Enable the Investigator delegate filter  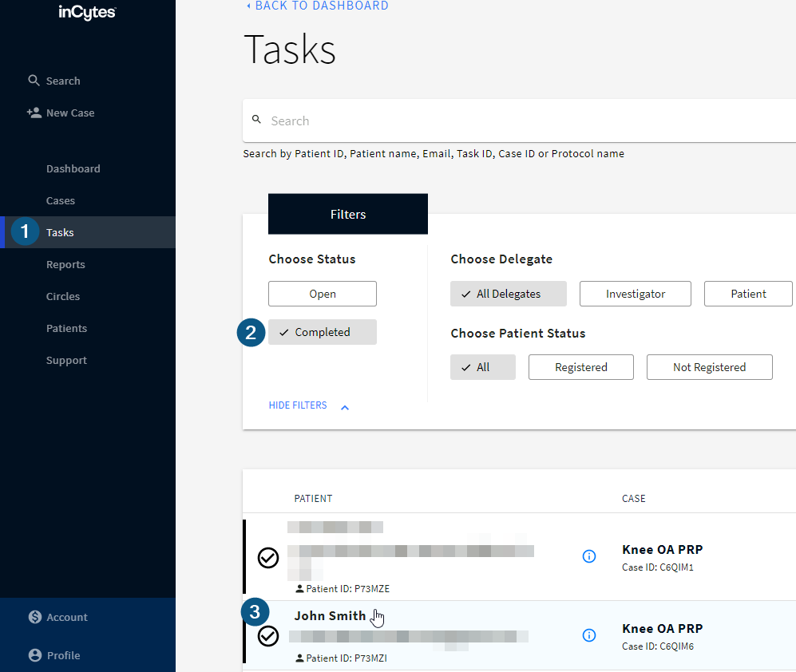(x=635, y=294)
